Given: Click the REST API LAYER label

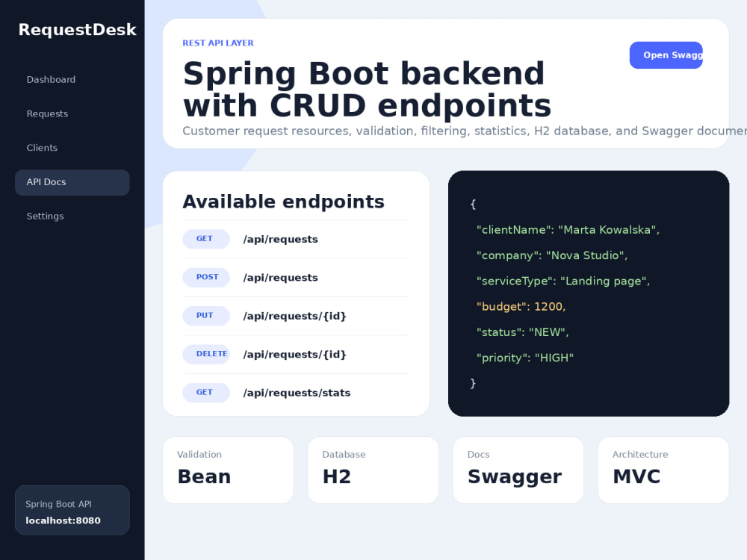Looking at the screenshot, I should 218,43.
